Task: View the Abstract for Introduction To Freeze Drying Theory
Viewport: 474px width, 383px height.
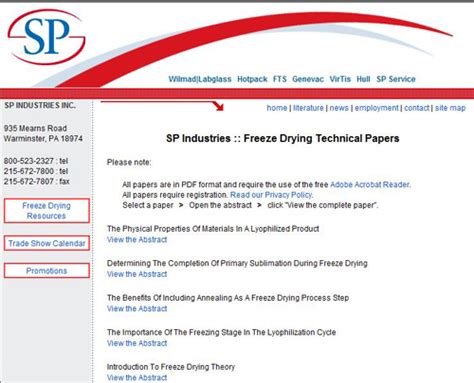Action: pyautogui.click(x=137, y=378)
